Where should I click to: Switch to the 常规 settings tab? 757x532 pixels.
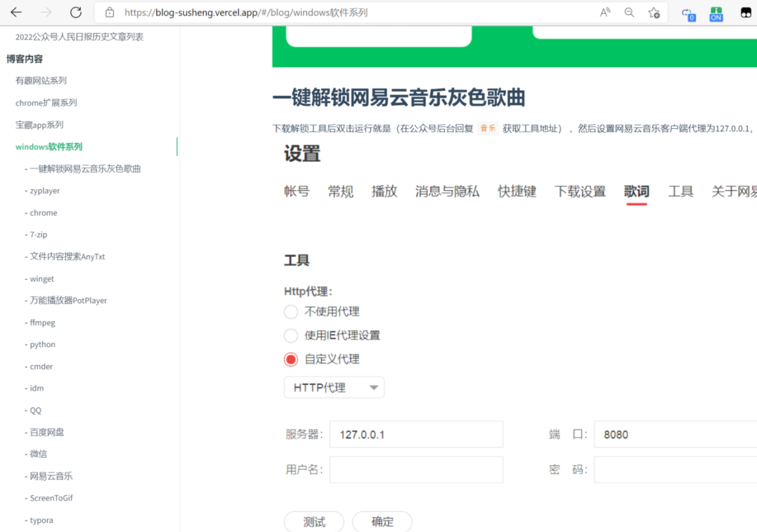[341, 191]
